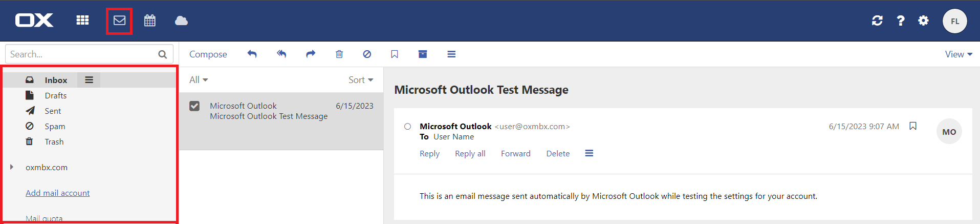The width and height of the screenshot is (980, 224).
Task: Toggle the flag bookmark beside message date
Action: point(912,126)
